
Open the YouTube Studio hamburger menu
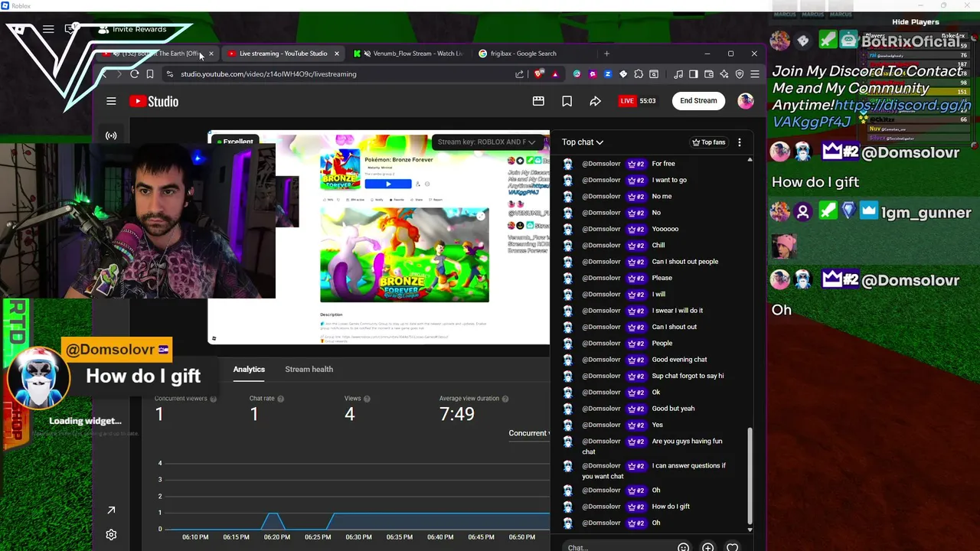[x=111, y=101]
